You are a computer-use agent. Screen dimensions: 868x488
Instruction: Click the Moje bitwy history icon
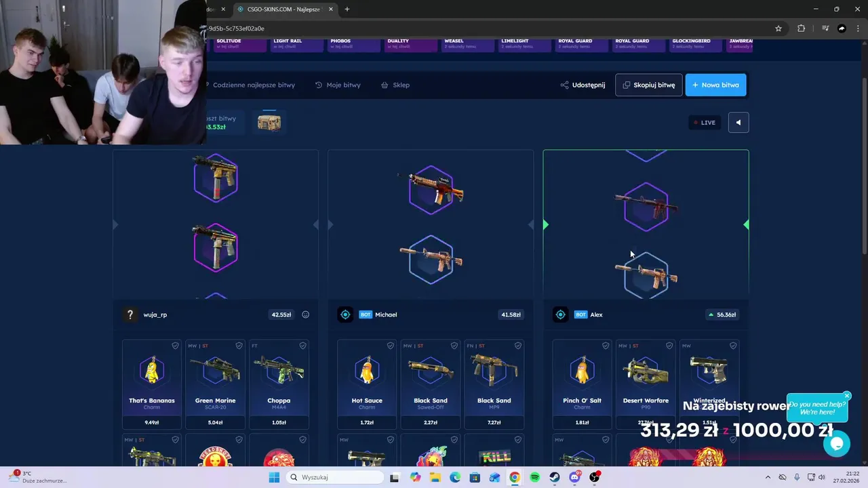click(x=319, y=85)
